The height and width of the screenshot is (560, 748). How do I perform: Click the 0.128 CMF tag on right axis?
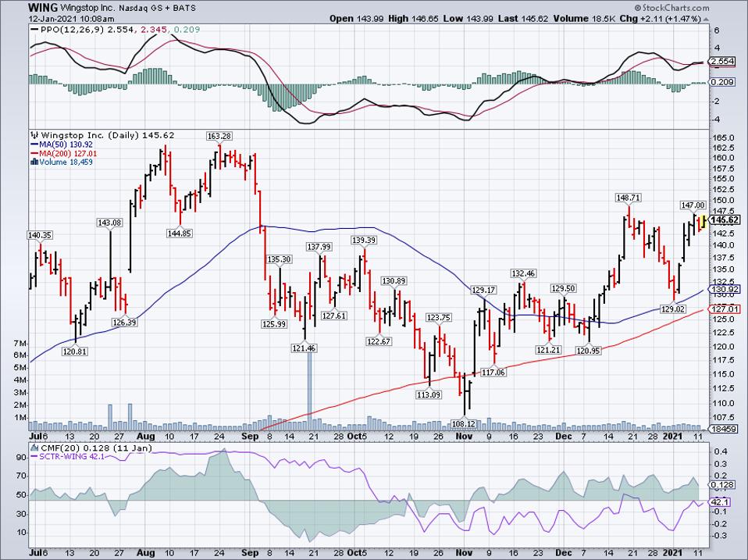click(x=721, y=485)
